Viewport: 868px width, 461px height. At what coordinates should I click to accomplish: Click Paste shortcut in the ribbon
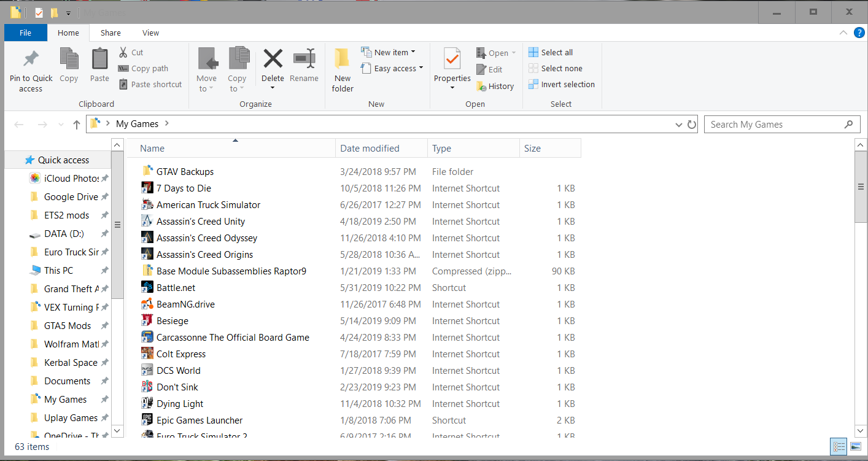coord(150,85)
